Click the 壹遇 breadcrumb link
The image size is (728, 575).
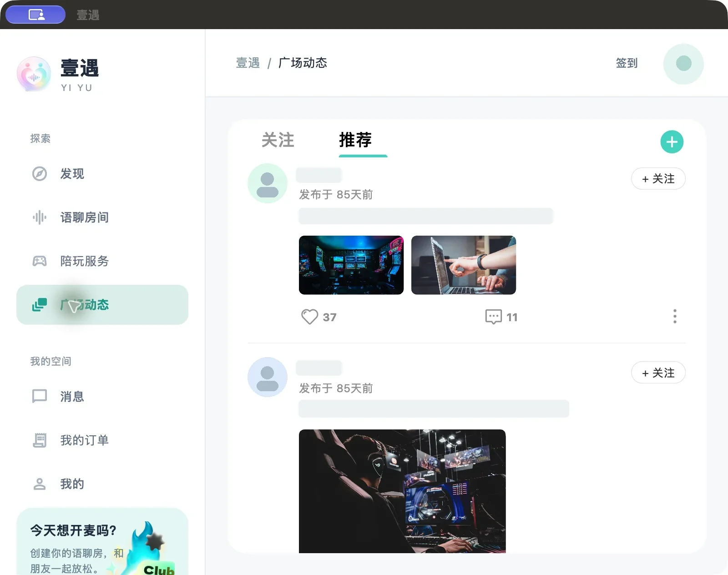[248, 63]
